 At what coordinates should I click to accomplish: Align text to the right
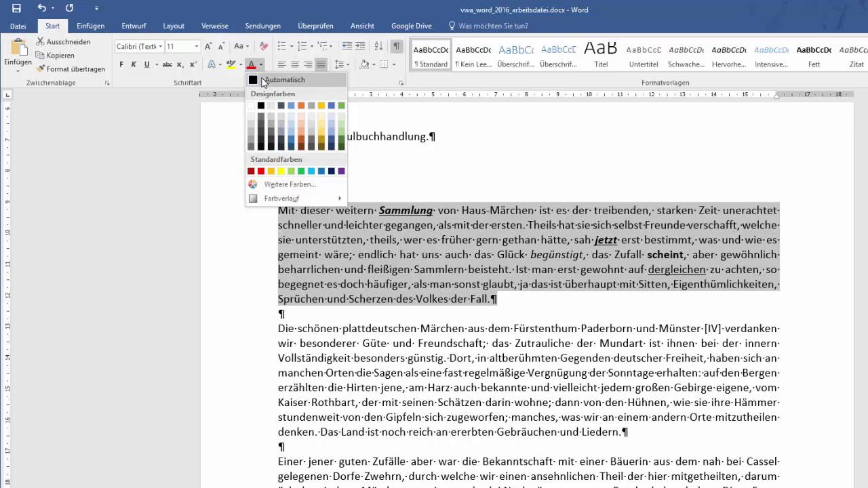click(308, 64)
